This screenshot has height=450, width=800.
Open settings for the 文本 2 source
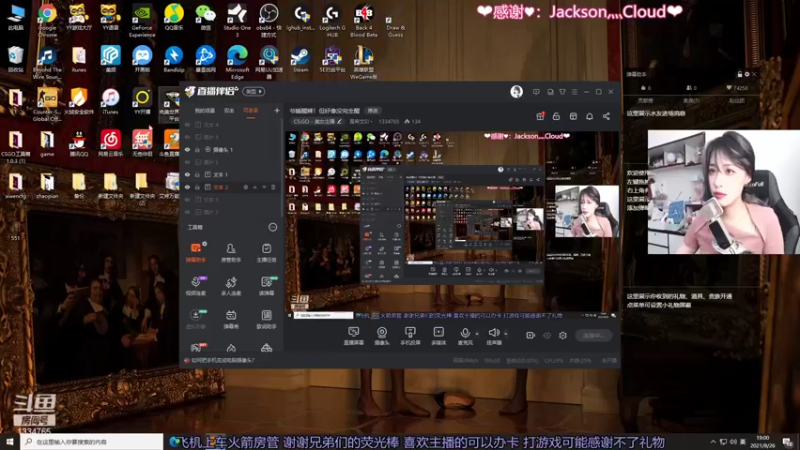[x=245, y=187]
